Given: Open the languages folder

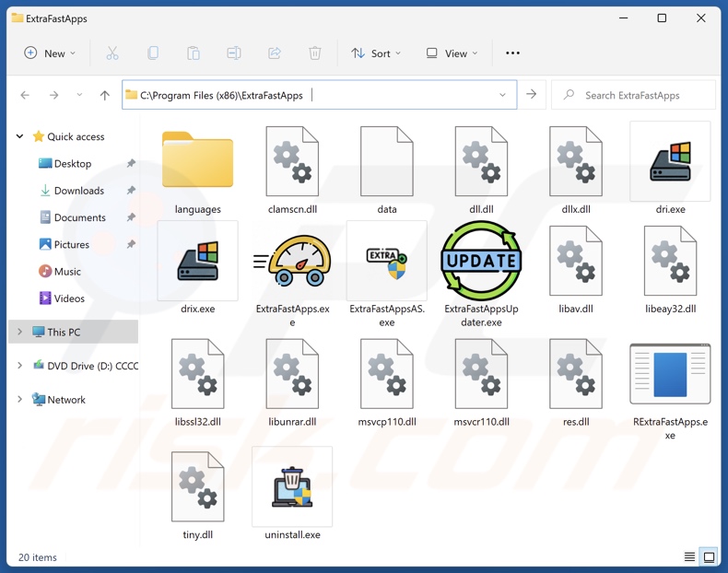Looking at the screenshot, I should 197,159.
